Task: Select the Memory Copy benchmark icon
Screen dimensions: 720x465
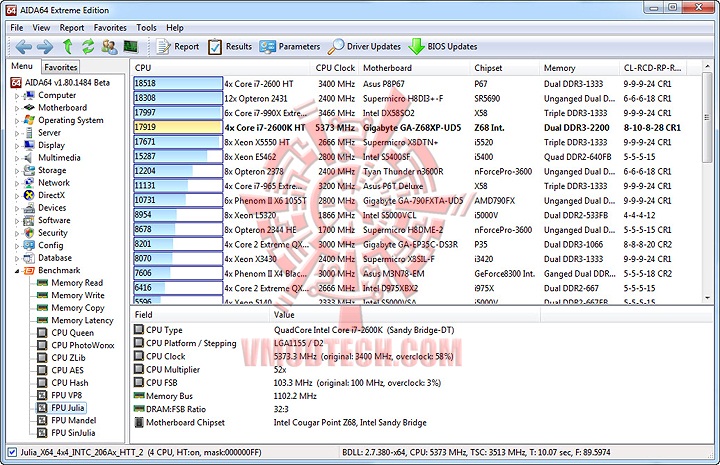Action: [x=42, y=308]
